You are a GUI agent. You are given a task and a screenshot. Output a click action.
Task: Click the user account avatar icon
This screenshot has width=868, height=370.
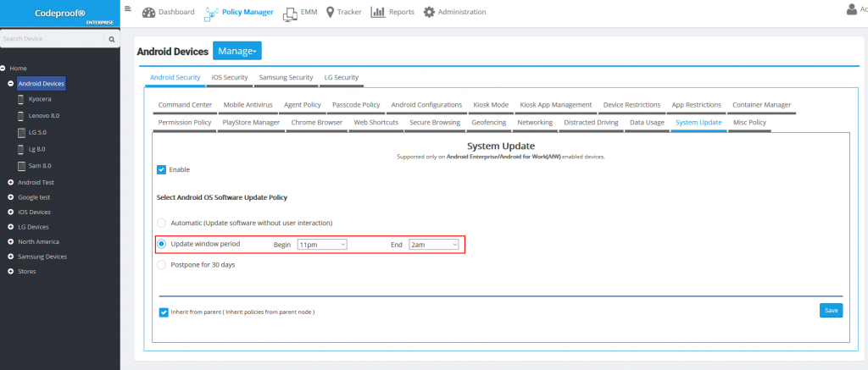852,9
